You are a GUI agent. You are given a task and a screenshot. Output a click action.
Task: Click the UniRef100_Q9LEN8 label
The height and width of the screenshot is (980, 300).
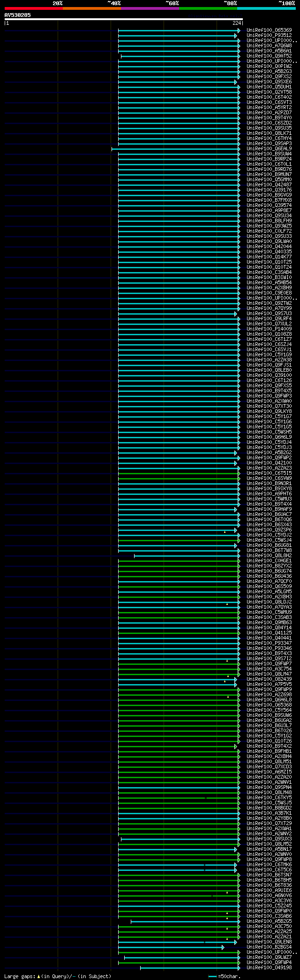pos(269,942)
